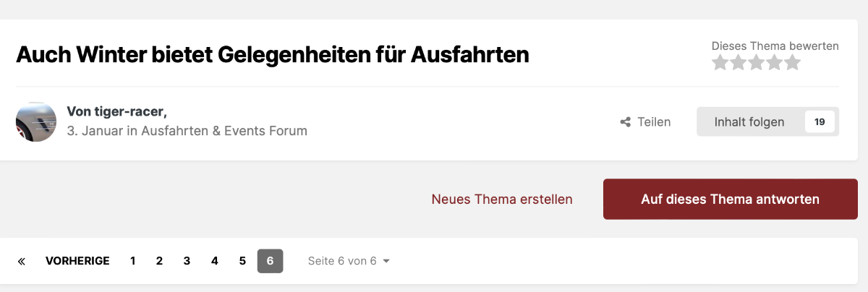The height and width of the screenshot is (292, 868).
Task: Click Auf dieses Thema antworten
Action: click(x=730, y=199)
